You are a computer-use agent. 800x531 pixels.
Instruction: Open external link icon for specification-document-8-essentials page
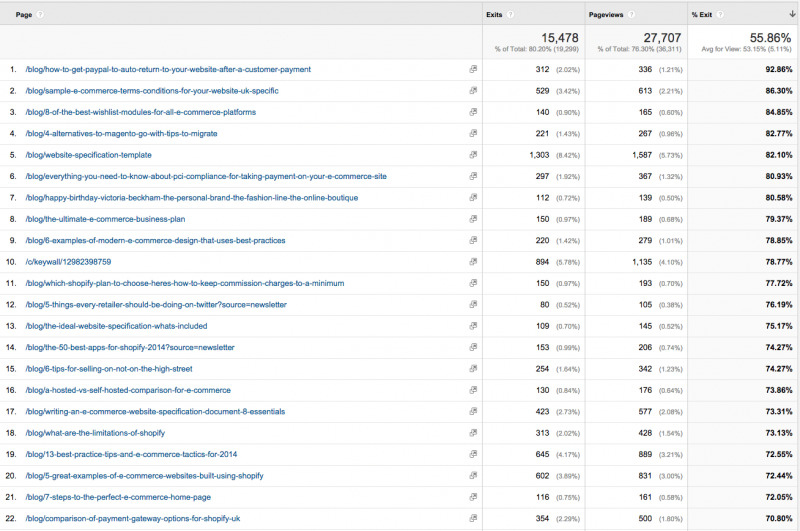click(x=473, y=411)
